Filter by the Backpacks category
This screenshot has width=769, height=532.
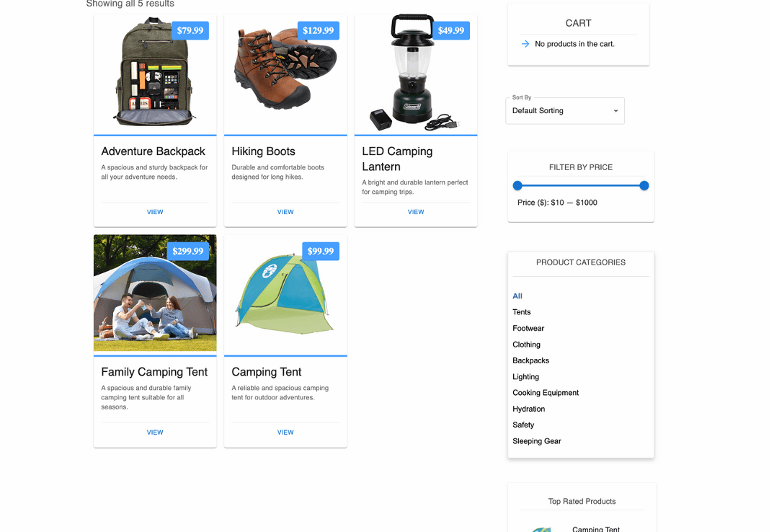tap(530, 360)
